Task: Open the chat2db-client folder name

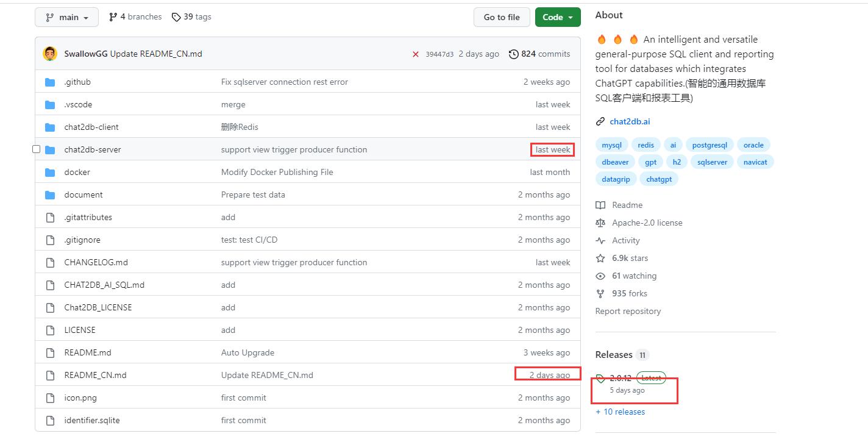Action: tap(91, 127)
